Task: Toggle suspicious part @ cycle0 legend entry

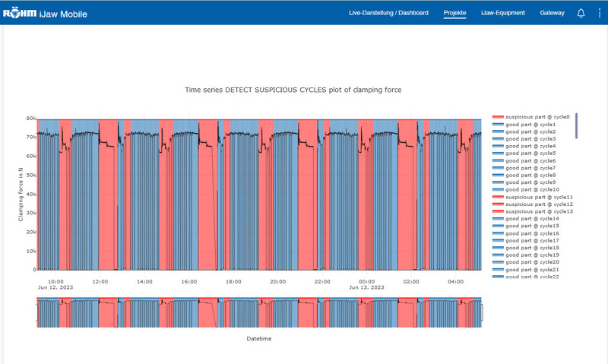Action: [530, 117]
